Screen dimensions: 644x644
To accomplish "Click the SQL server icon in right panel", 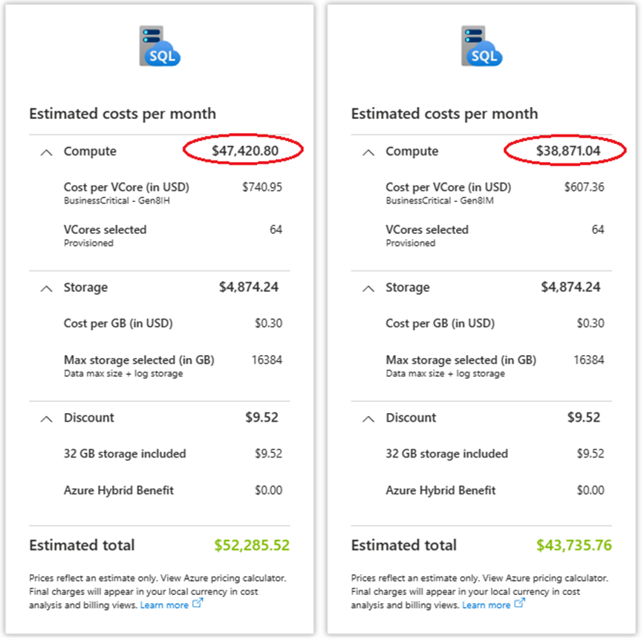I will [x=482, y=46].
